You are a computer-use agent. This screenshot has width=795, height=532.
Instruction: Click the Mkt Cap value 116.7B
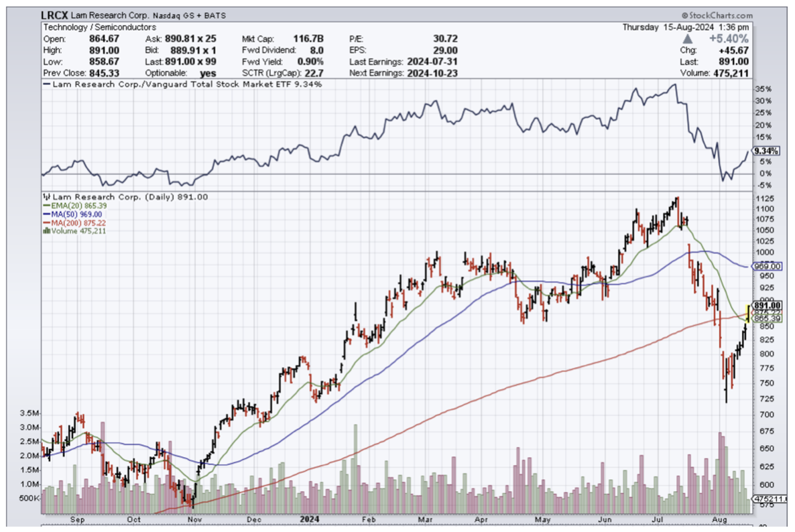(x=308, y=38)
